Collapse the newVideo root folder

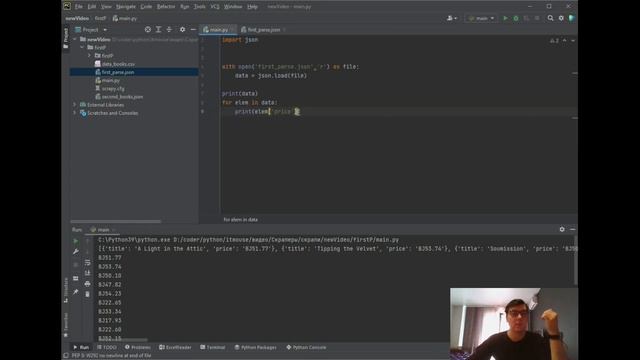(75, 39)
